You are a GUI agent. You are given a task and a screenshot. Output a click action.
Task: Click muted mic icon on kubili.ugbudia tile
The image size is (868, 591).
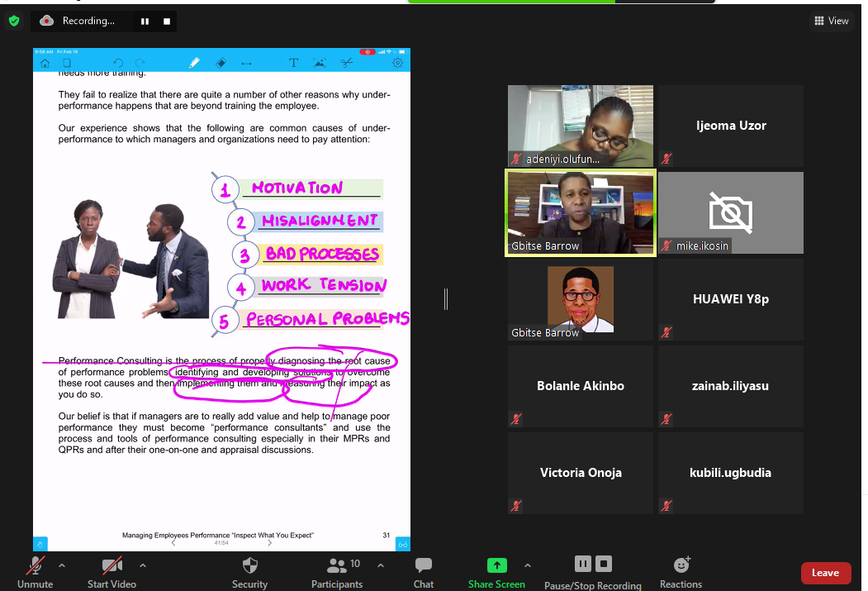666,506
